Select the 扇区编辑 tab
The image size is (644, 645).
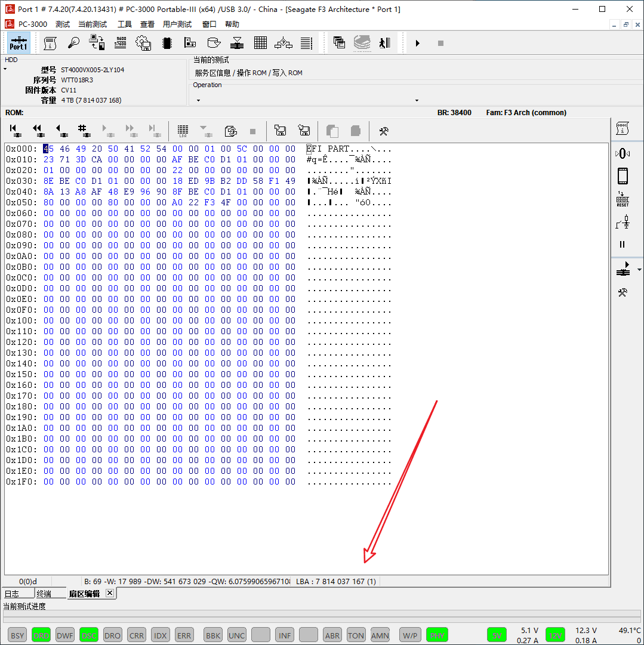(x=84, y=594)
